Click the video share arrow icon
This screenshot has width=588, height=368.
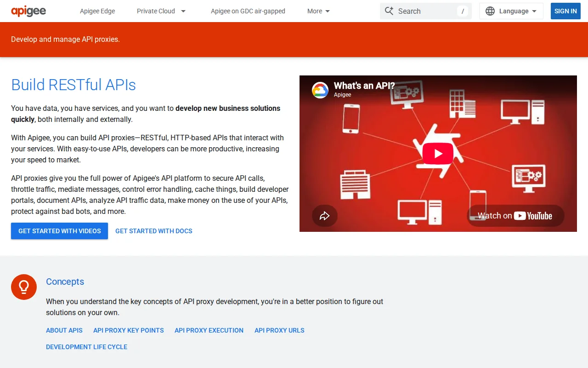pyautogui.click(x=325, y=216)
